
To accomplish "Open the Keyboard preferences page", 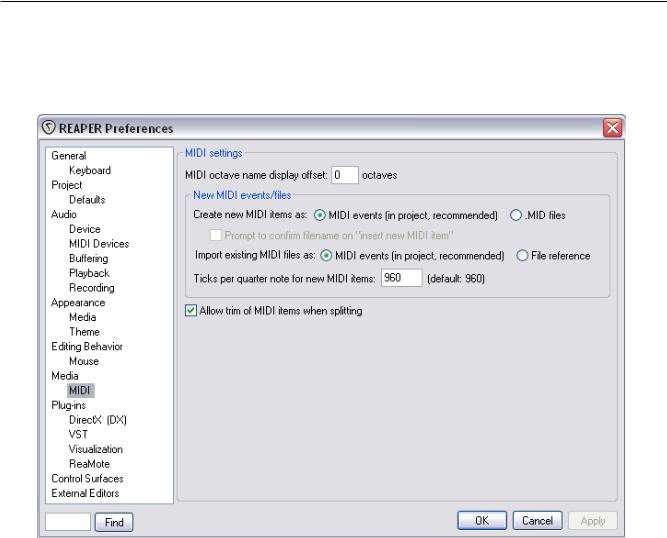I will point(90,171).
